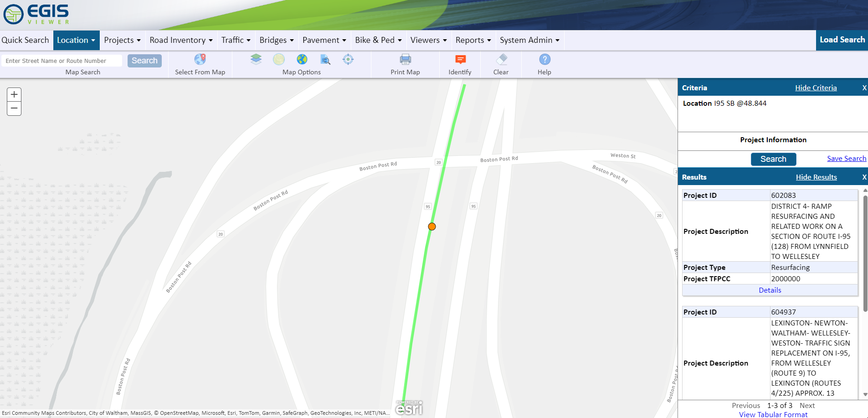Click the Clear tool icon
The width and height of the screenshot is (868, 418).
(x=501, y=60)
